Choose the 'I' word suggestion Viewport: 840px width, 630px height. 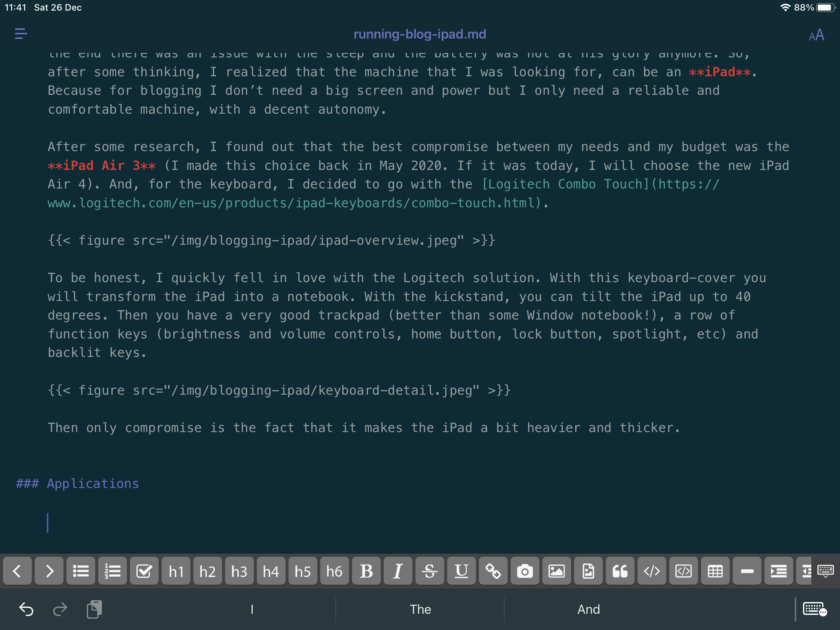point(252,609)
